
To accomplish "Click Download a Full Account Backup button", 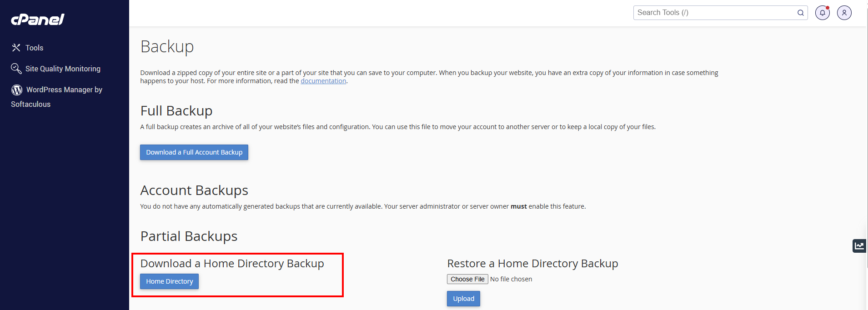I will 194,152.
